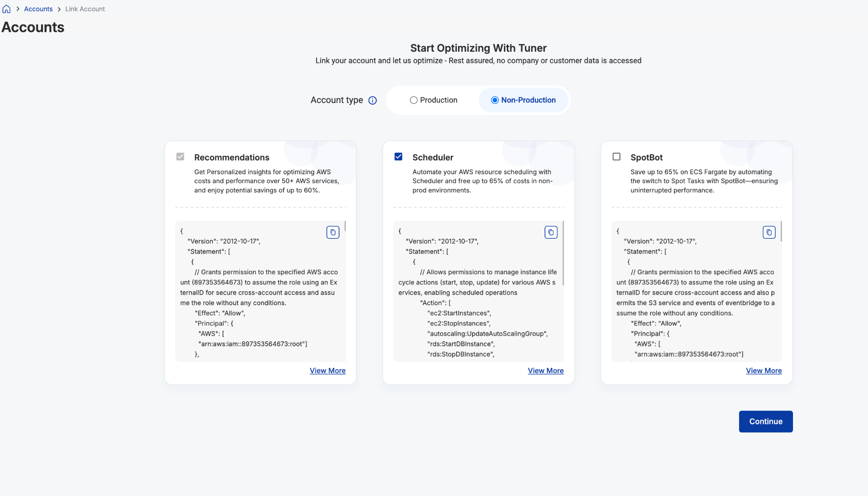This screenshot has width=868, height=496.
Task: Select the Production account type
Action: tap(434, 100)
